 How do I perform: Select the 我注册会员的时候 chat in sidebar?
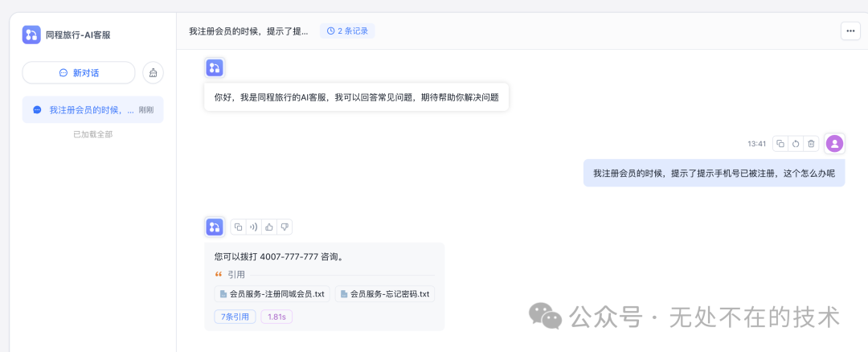pyautogui.click(x=92, y=109)
